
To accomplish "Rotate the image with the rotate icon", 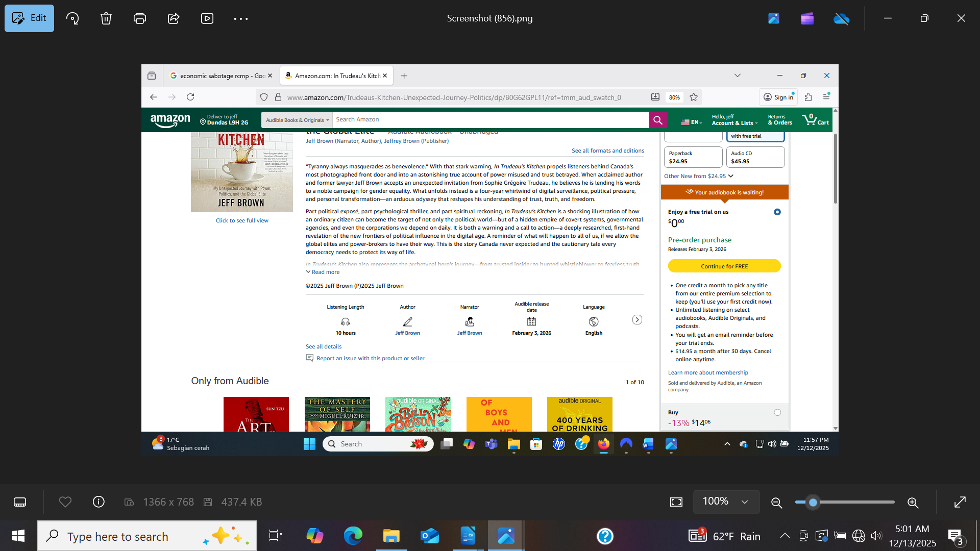I will click(72, 18).
